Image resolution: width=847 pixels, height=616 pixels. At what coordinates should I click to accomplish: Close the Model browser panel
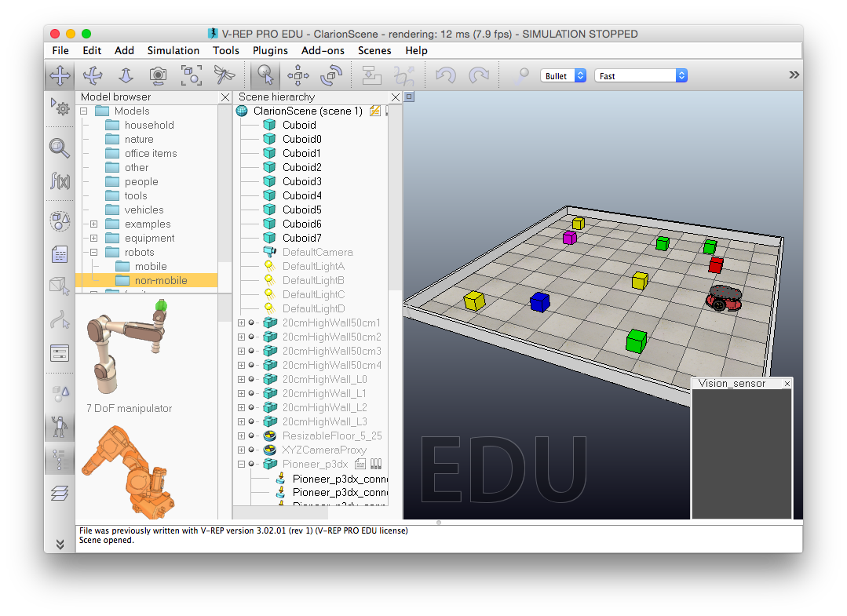[225, 97]
